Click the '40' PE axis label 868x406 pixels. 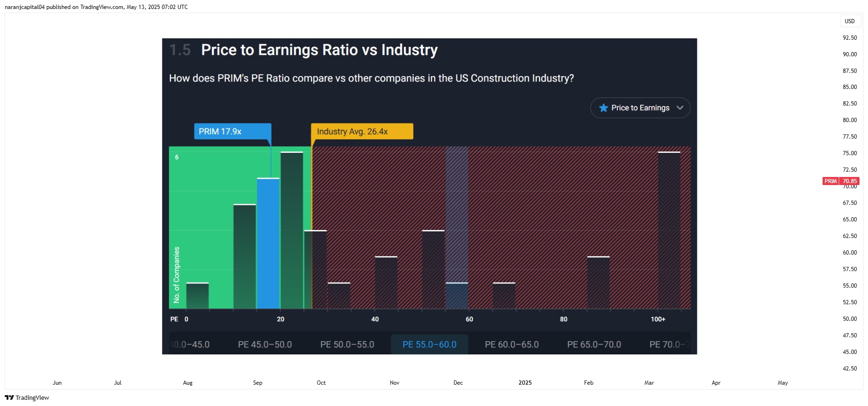[375, 319]
